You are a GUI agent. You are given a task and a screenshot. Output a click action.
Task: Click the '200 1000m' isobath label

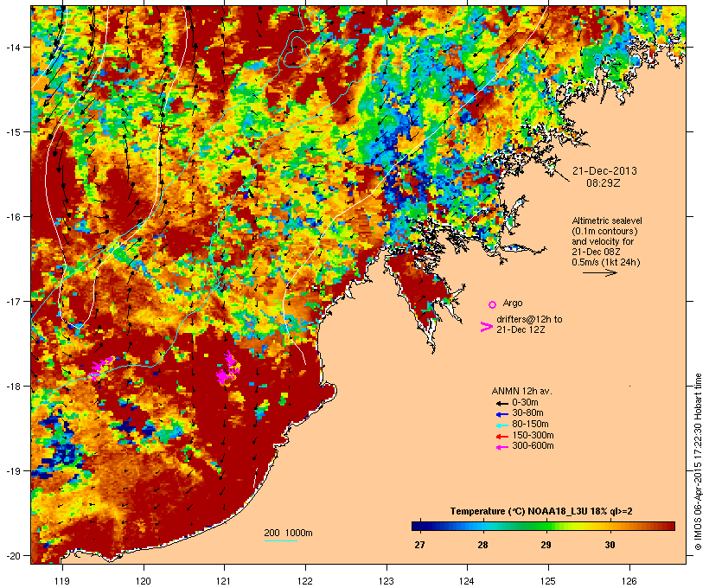coord(288,533)
